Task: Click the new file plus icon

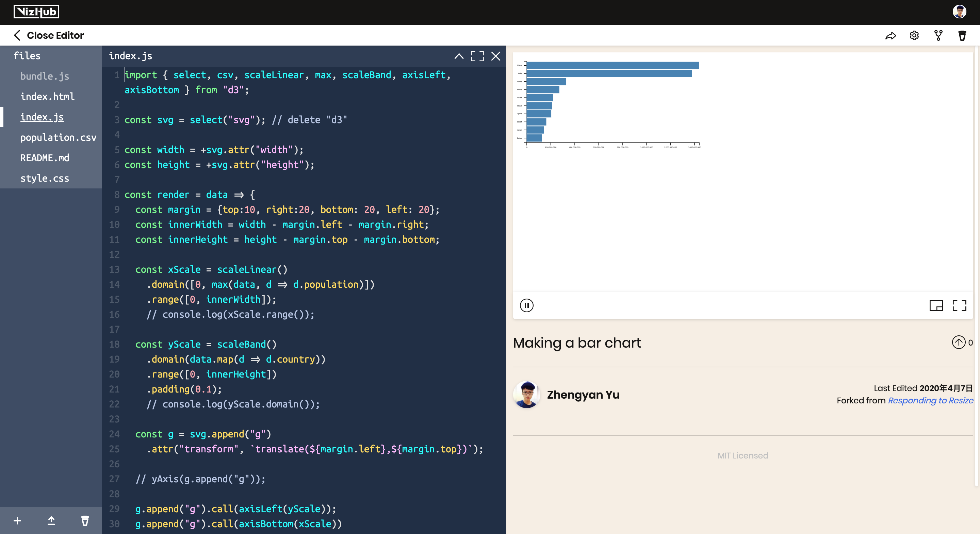Action: coord(17,520)
